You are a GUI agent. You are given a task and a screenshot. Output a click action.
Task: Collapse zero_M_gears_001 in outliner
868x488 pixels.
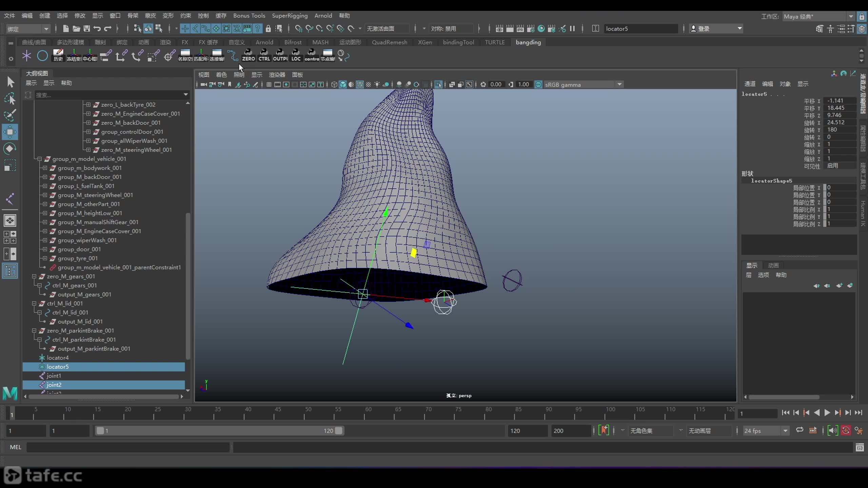(x=34, y=276)
